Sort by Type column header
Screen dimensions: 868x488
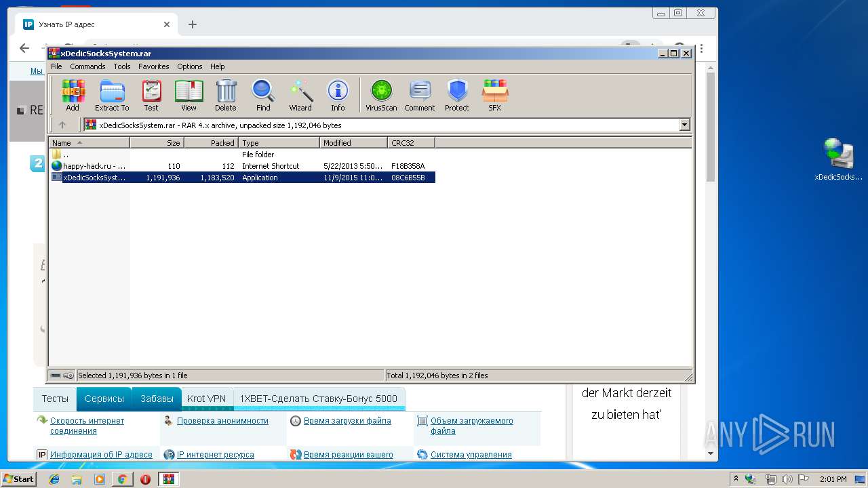279,142
